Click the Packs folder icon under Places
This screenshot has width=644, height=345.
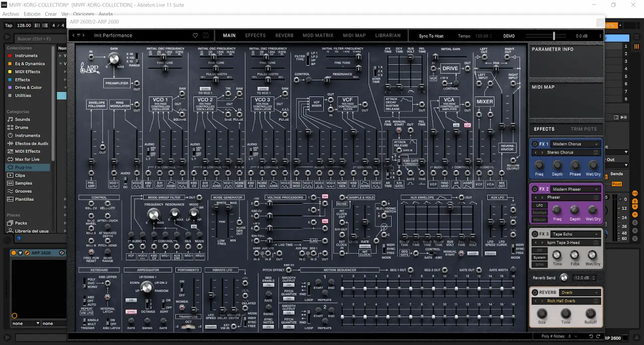(x=10, y=223)
